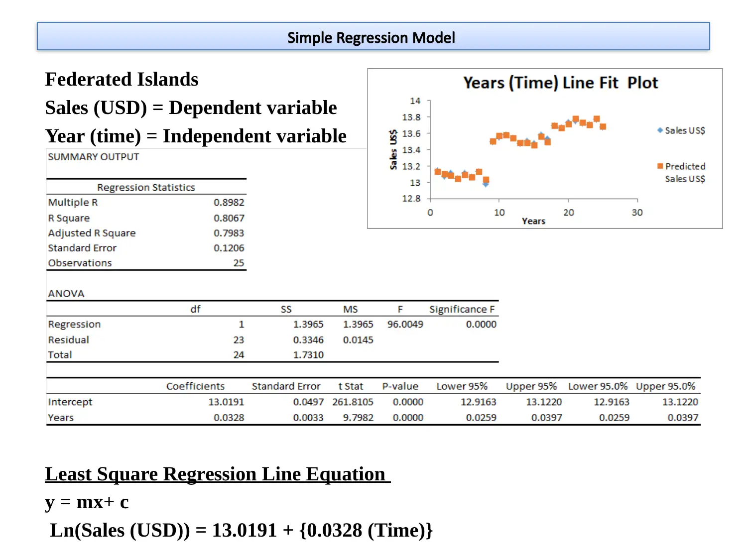This screenshot has width=747, height=560.
Task: Click the Ln(Sales (USD)) equation line
Action: [x=242, y=530]
